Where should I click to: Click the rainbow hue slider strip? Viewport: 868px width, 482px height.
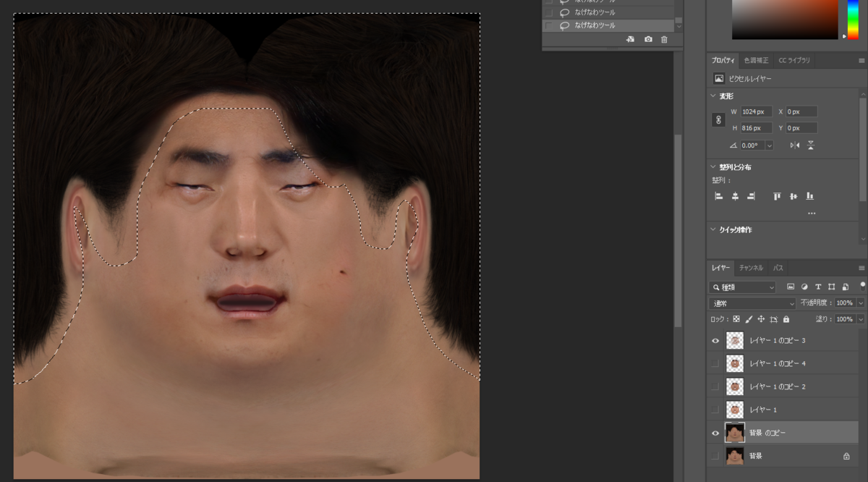pyautogui.click(x=851, y=18)
